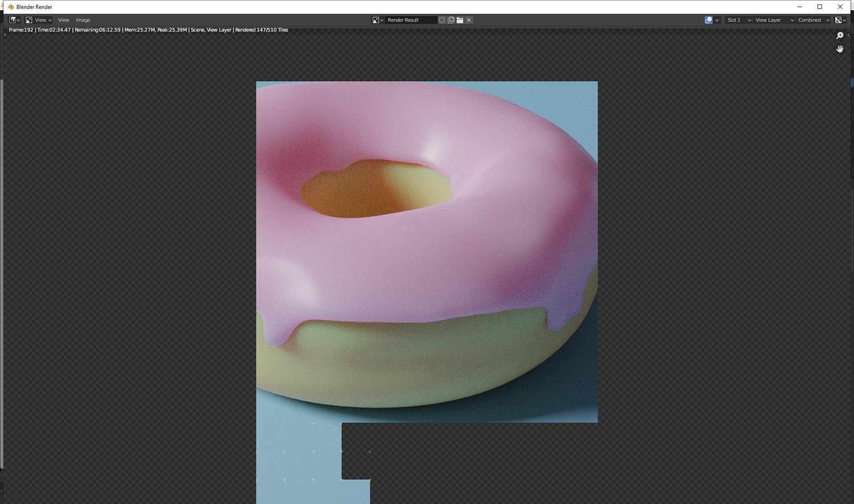Open the View menu
The height and width of the screenshot is (504, 854).
[64, 20]
